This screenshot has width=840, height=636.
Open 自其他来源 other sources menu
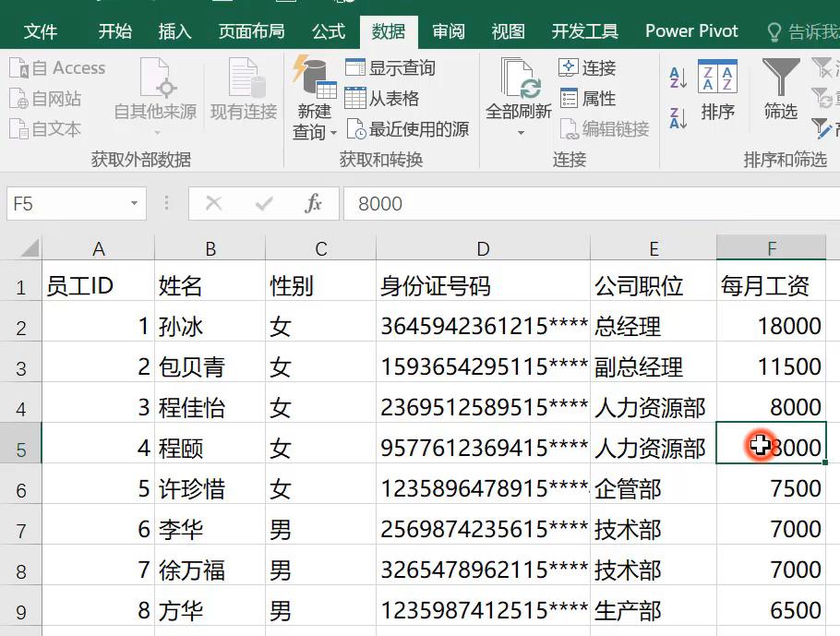point(155,96)
